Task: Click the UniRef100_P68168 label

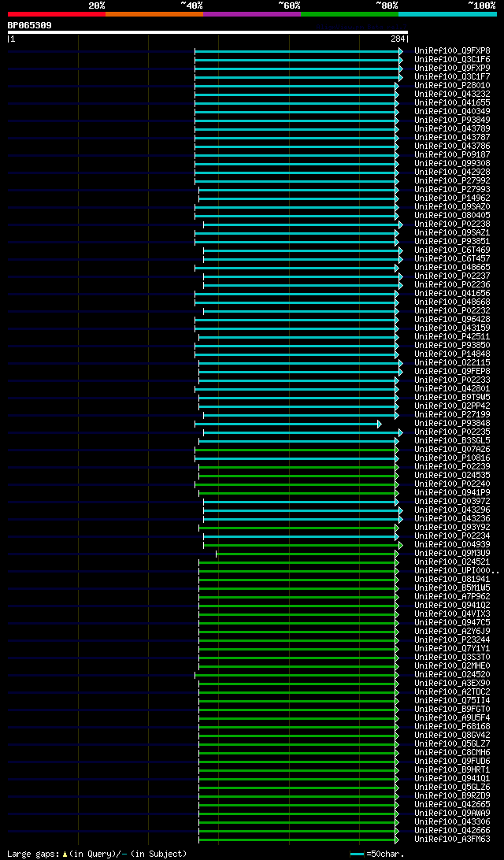Action: [x=453, y=726]
